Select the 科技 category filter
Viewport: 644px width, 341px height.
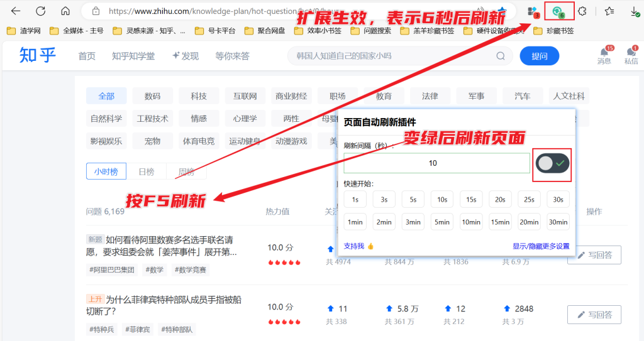199,96
